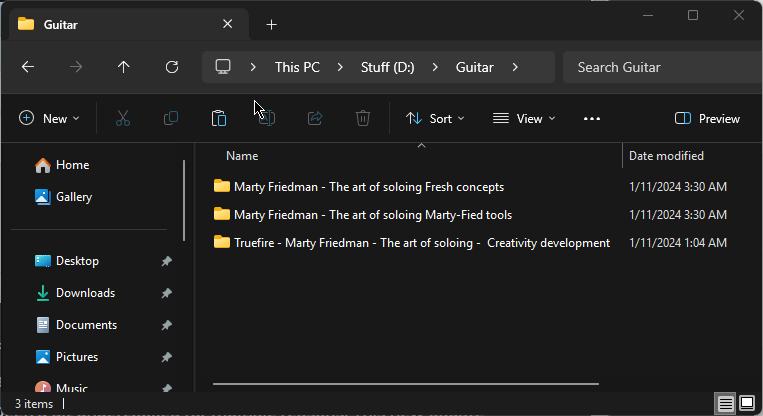Click the Refresh icon
The height and width of the screenshot is (416, 763).
tap(172, 67)
